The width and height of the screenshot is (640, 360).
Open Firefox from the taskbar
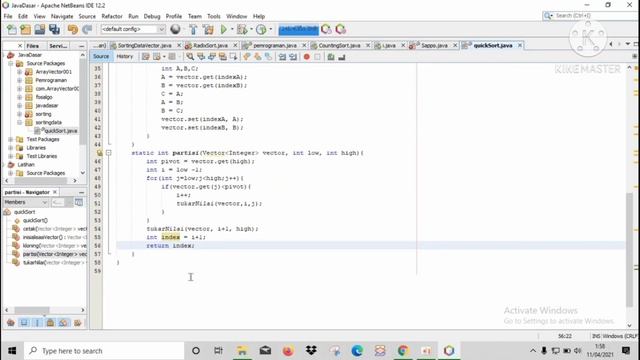click(288, 351)
